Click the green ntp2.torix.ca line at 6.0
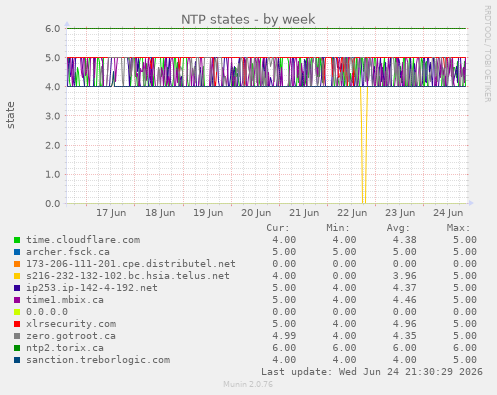 (x=267, y=28)
